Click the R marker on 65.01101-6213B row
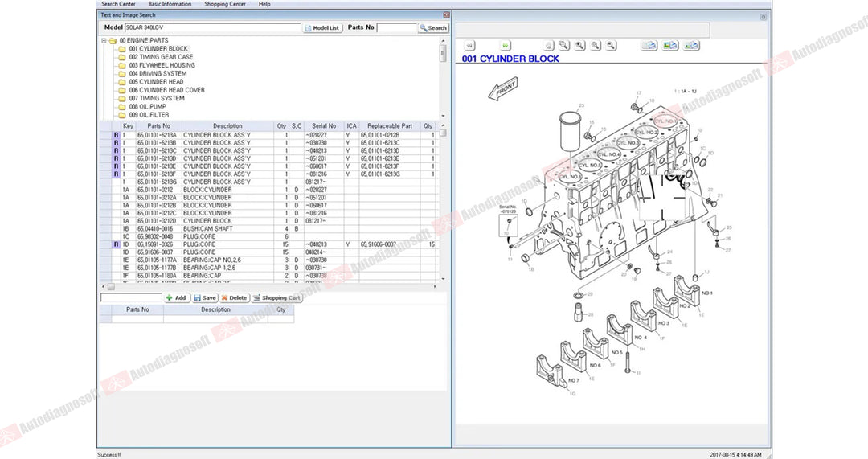868x459 pixels. 116,143
